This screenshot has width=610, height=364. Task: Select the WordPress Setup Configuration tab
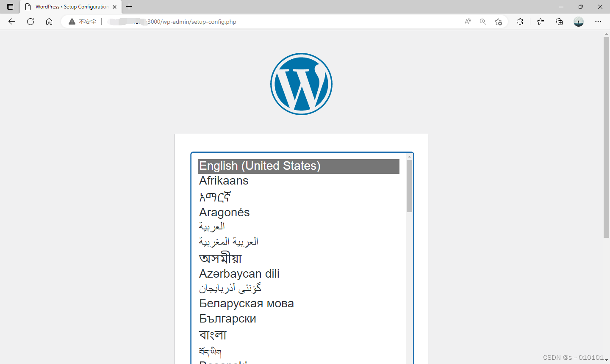click(71, 7)
